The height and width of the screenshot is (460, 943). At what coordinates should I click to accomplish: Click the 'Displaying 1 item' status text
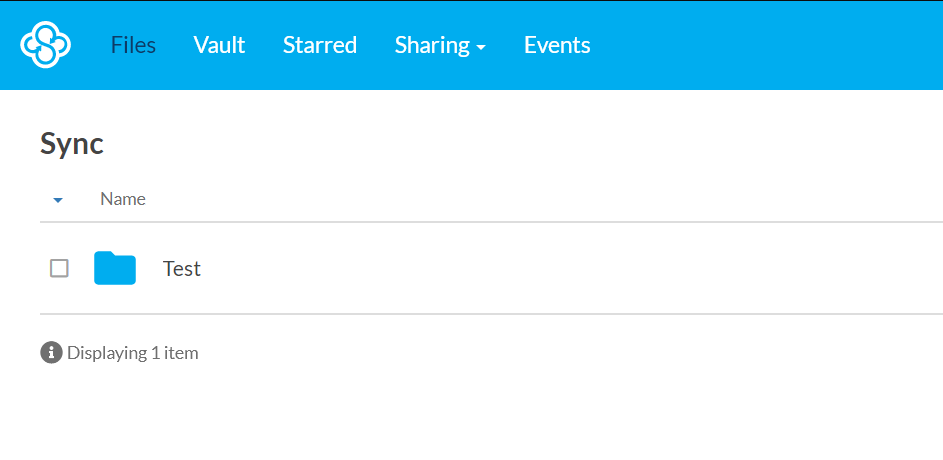[132, 353]
